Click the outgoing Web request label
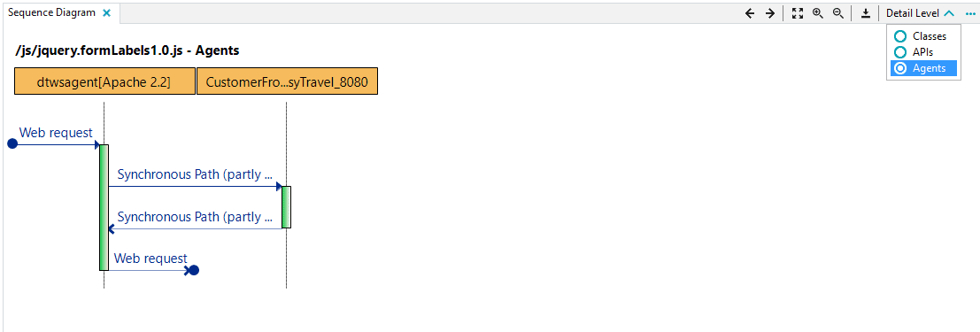This screenshot has height=332, width=980. 150,259
